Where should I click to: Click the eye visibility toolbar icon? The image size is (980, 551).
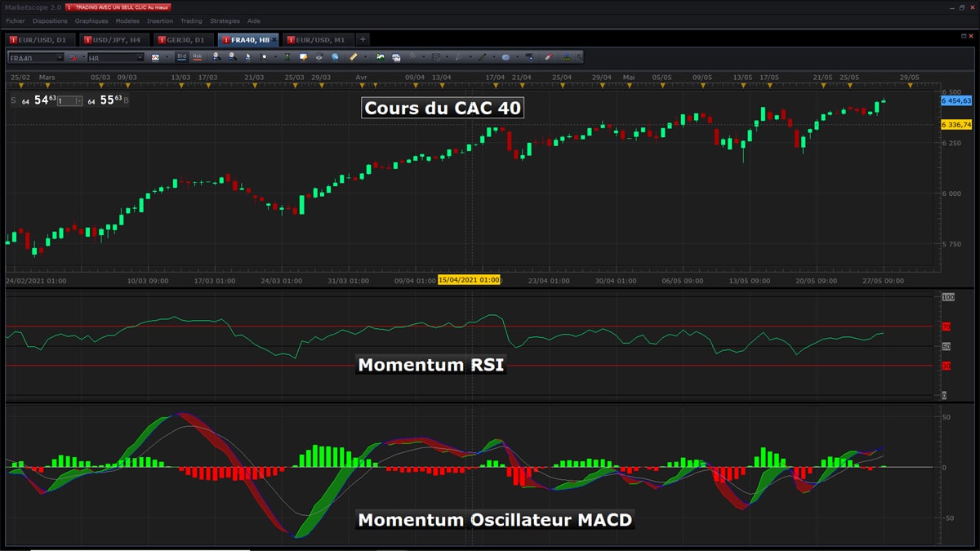(x=319, y=57)
